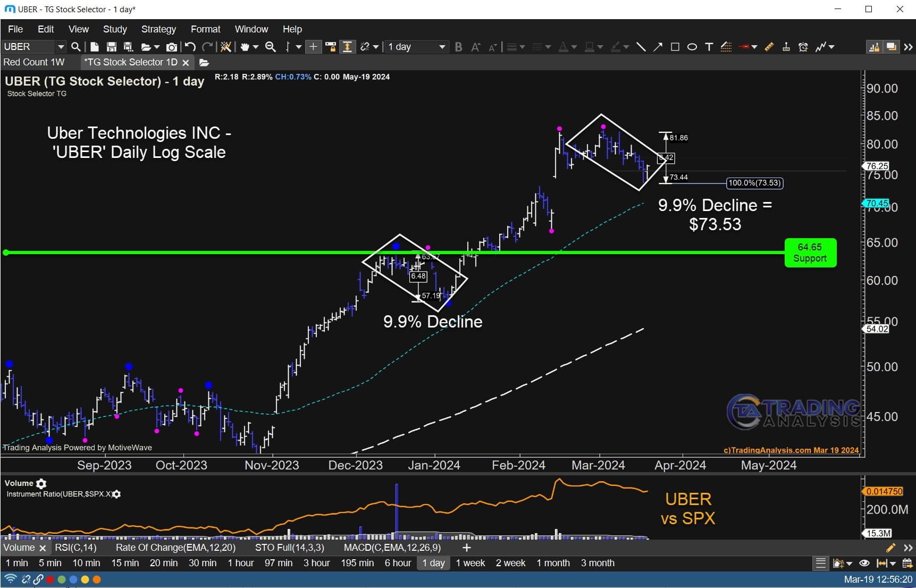Open the Format menu
Screen dimensions: 916x588
(x=205, y=29)
